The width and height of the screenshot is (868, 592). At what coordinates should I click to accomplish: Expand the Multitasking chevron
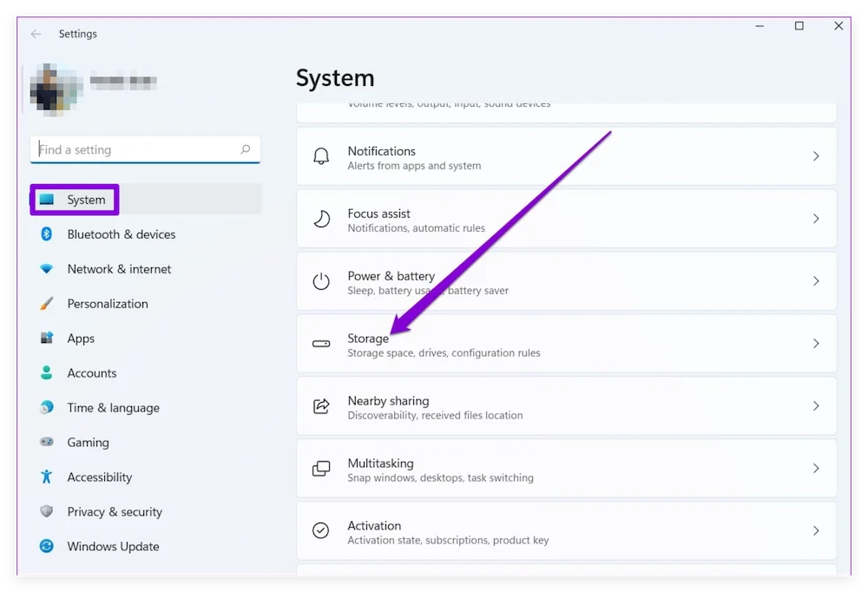pos(816,468)
